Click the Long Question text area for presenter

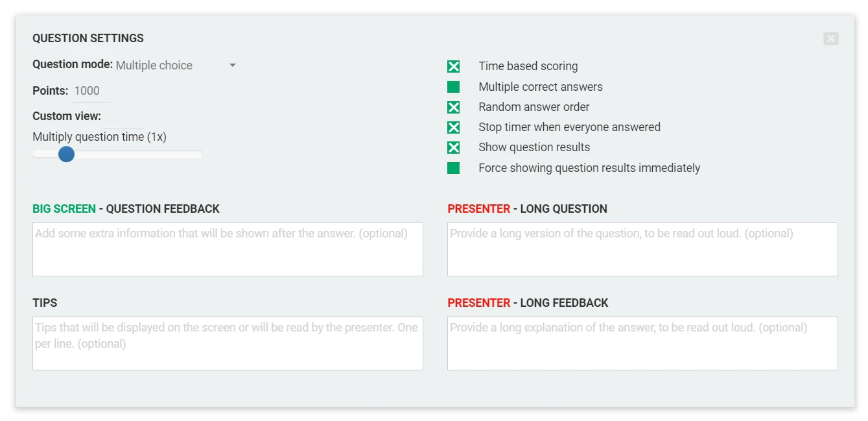(642, 249)
